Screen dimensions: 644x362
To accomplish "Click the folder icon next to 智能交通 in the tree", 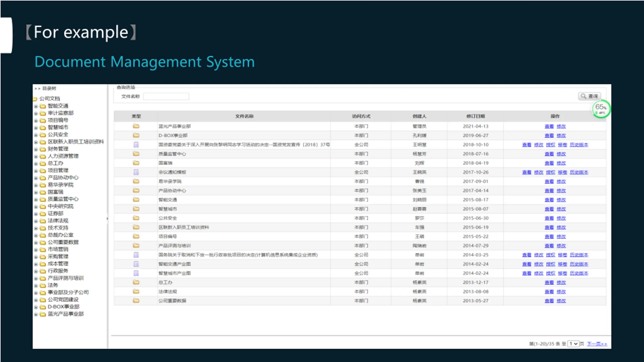I will (43, 106).
